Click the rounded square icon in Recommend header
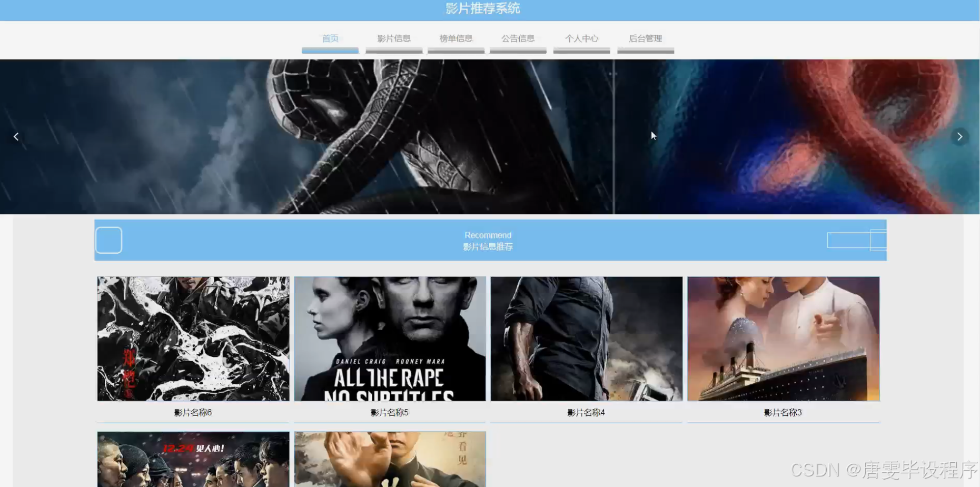Screen dimensions: 980x487 109,240
